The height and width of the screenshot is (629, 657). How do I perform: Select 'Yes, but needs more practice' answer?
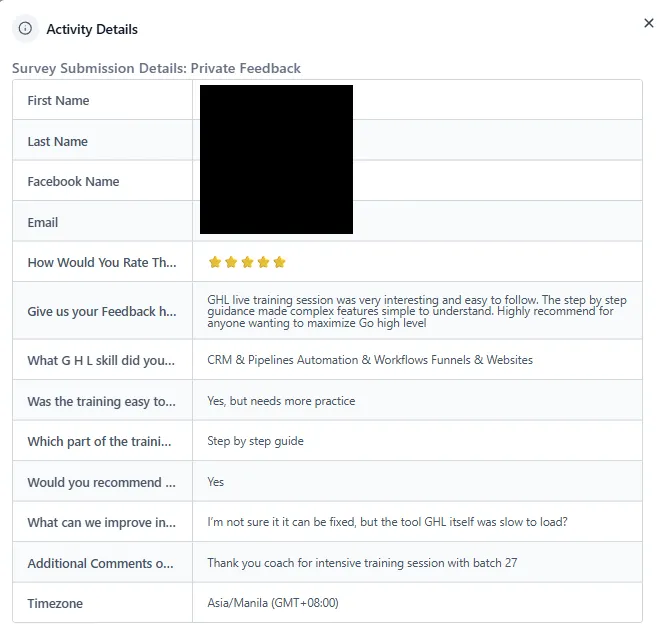tap(281, 401)
